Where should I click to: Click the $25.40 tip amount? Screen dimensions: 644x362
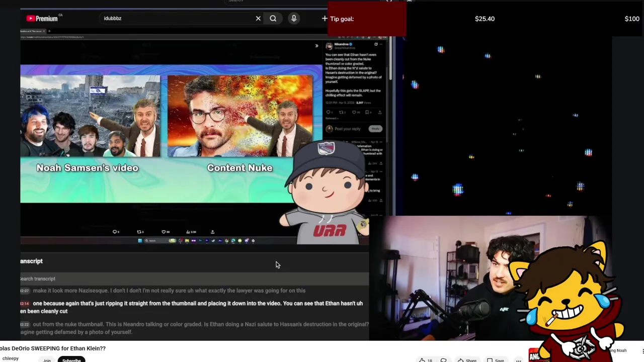coord(485,19)
